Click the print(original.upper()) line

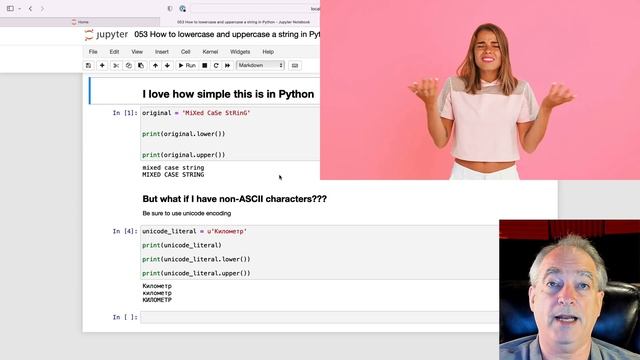point(184,155)
